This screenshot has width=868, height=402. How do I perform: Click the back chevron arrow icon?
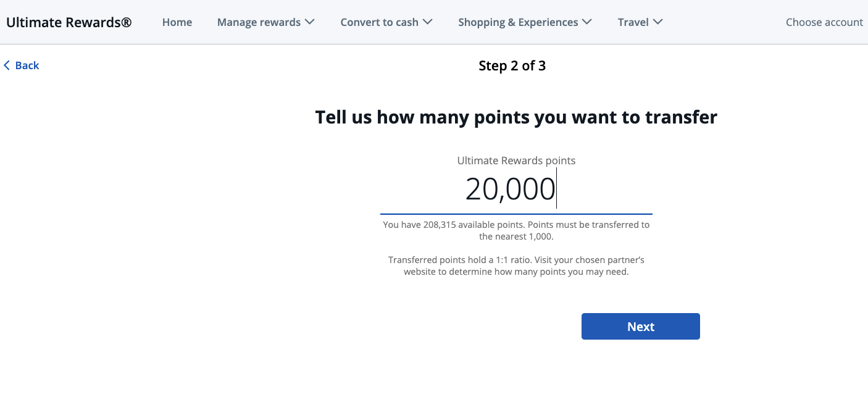click(x=7, y=65)
